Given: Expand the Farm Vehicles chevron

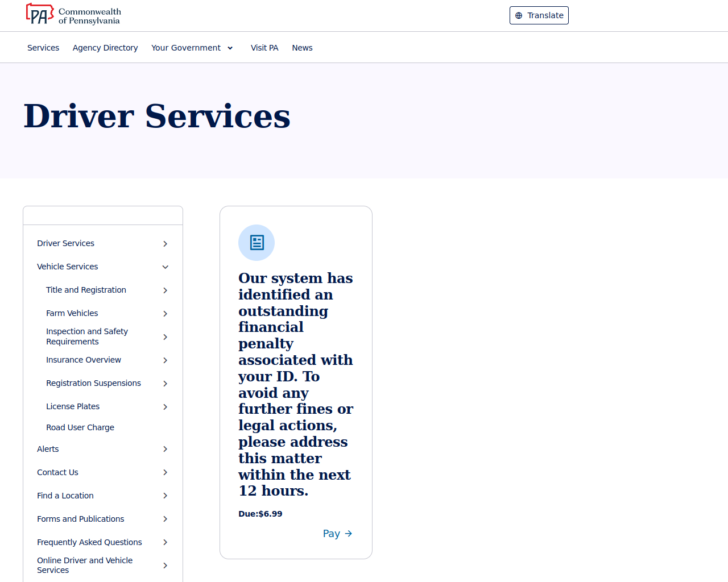Looking at the screenshot, I should [165, 314].
